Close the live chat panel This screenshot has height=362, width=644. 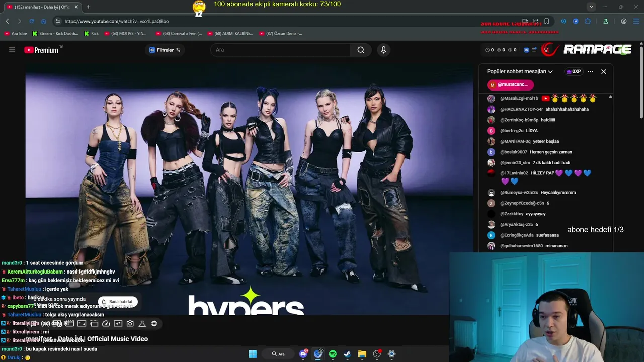[604, 71]
